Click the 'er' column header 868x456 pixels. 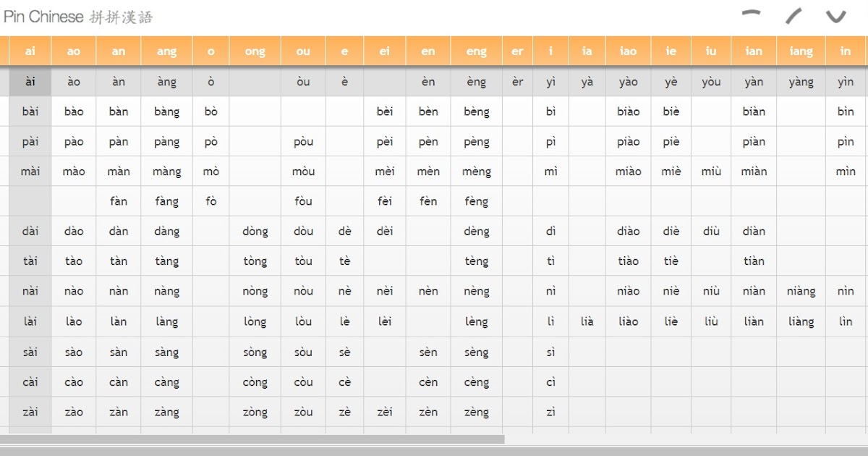[516, 51]
